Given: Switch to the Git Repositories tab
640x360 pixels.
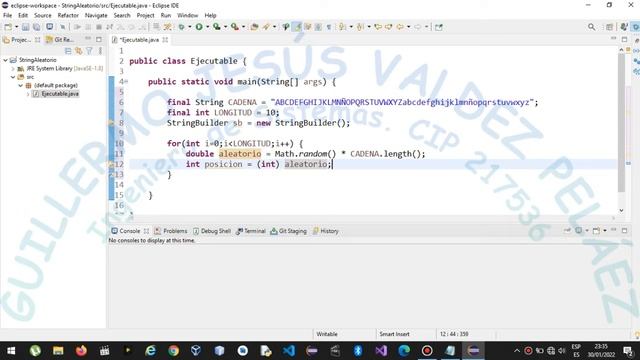Looking at the screenshot, I should (x=60, y=40).
